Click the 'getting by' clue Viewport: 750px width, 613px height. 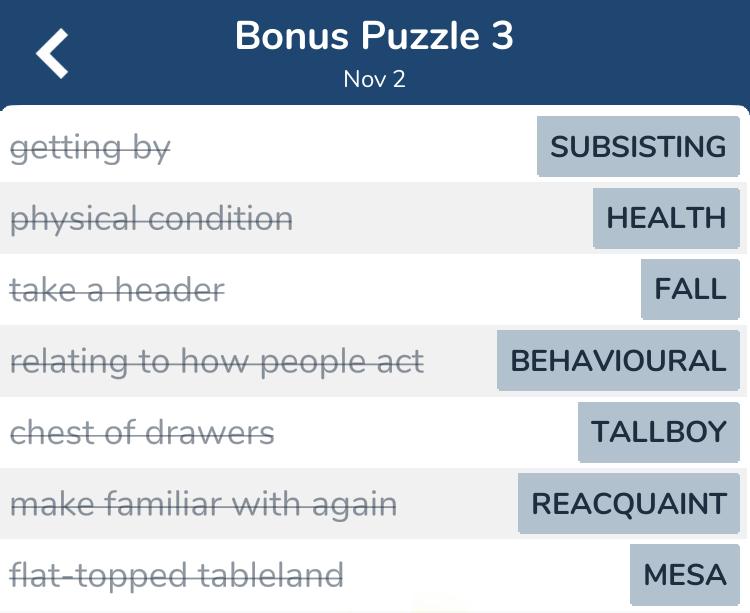click(x=90, y=148)
